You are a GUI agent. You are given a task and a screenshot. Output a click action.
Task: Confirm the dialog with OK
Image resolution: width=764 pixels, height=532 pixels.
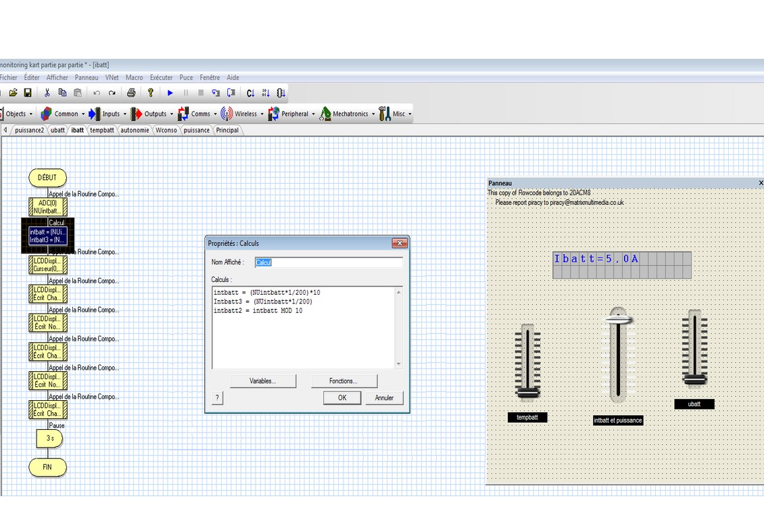point(342,397)
